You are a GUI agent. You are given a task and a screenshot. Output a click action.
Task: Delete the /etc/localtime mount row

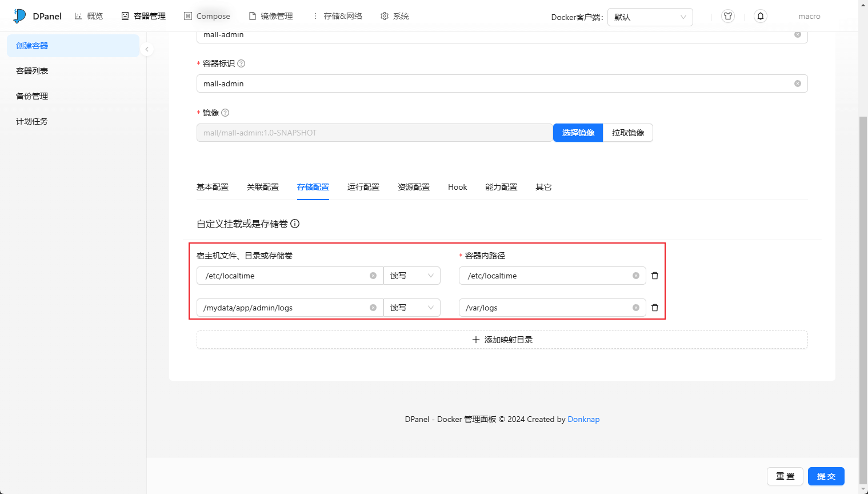tap(655, 276)
